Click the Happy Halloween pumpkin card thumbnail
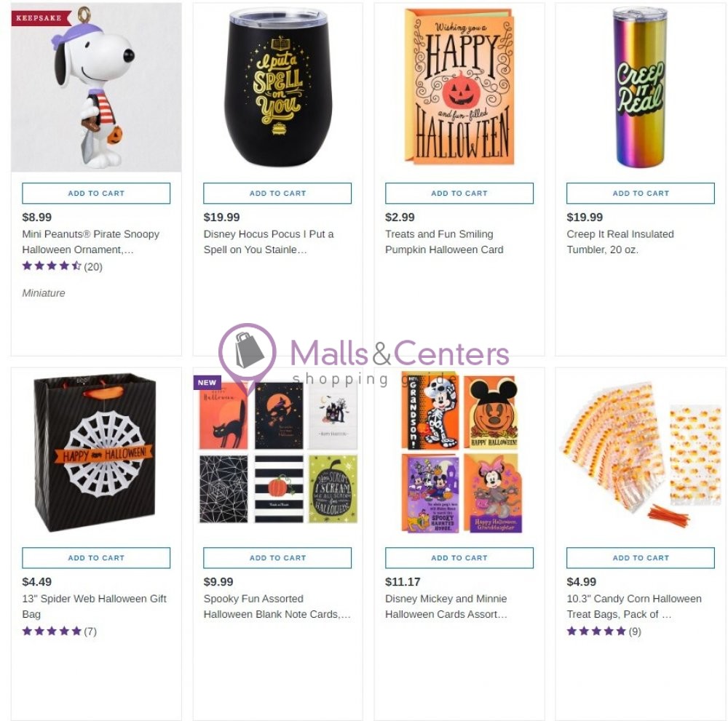Screen dimensions: 728x721 459,87
